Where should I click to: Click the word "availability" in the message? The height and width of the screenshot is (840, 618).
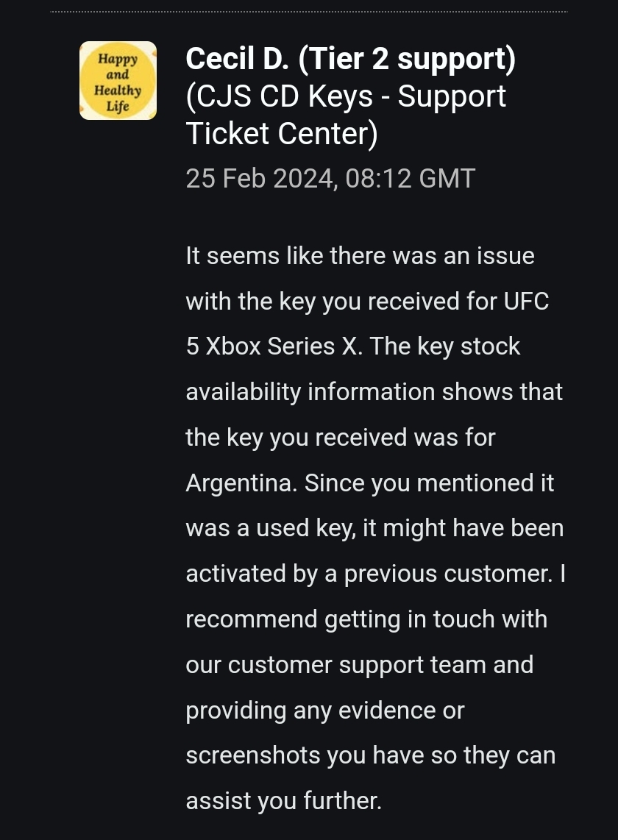244,392
